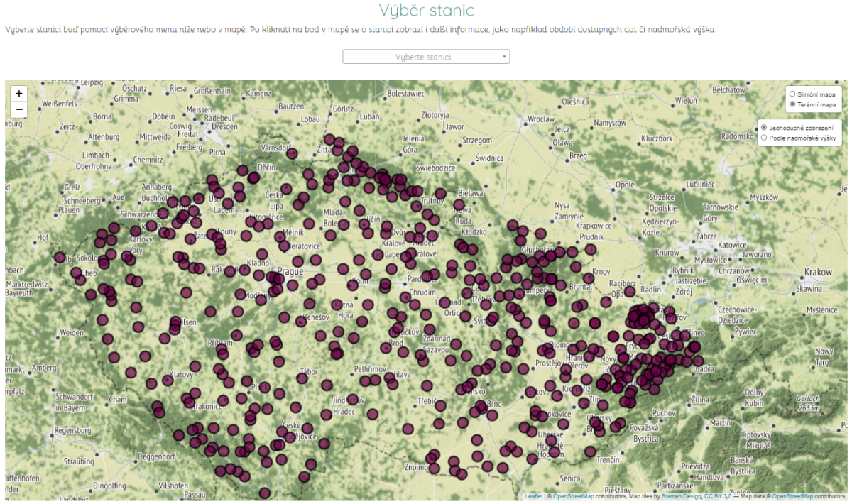The image size is (852, 504).
Task: Select the Terénní mapa radio option
Action: [792, 104]
